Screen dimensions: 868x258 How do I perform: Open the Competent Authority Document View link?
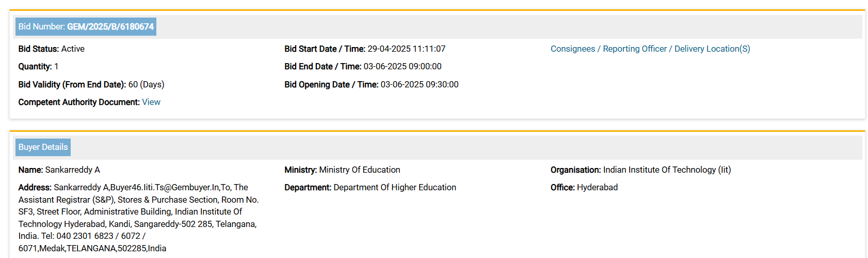[151, 102]
